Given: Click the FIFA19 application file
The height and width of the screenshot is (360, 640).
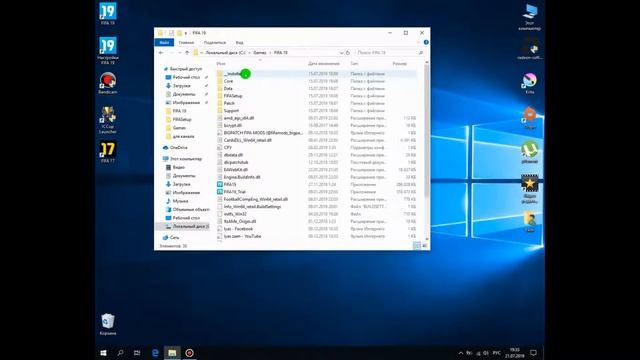Looking at the screenshot, I should pos(230,184).
